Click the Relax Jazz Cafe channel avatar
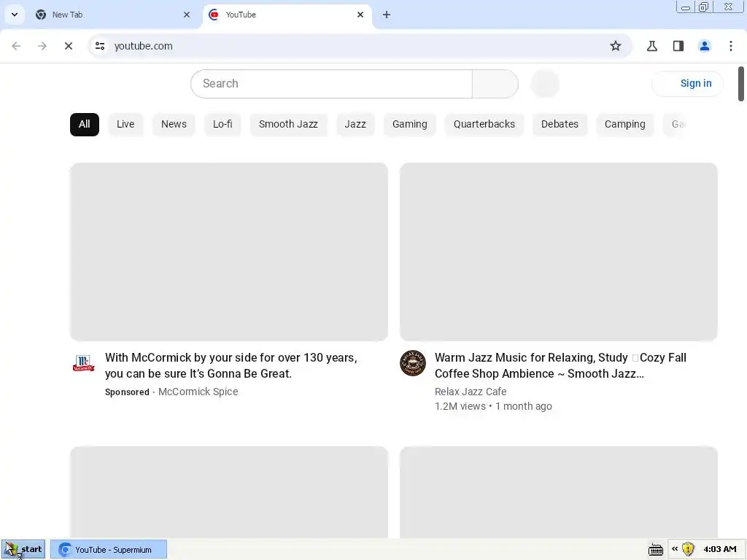 (x=413, y=363)
